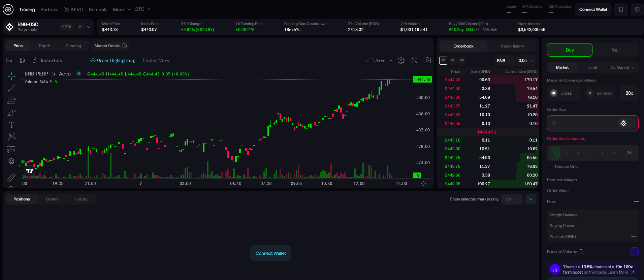Open the History tab in bottom panel

pos(81,199)
